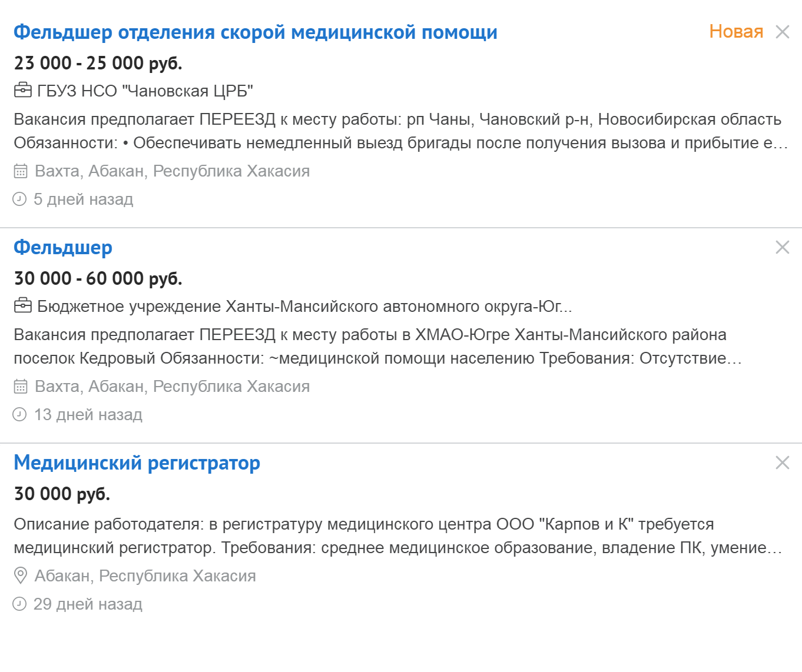Image resolution: width=802 pixels, height=672 pixels.
Task: Select employer ГБУЗ НСО "Чановская ЦРБ"
Action: [x=145, y=91]
